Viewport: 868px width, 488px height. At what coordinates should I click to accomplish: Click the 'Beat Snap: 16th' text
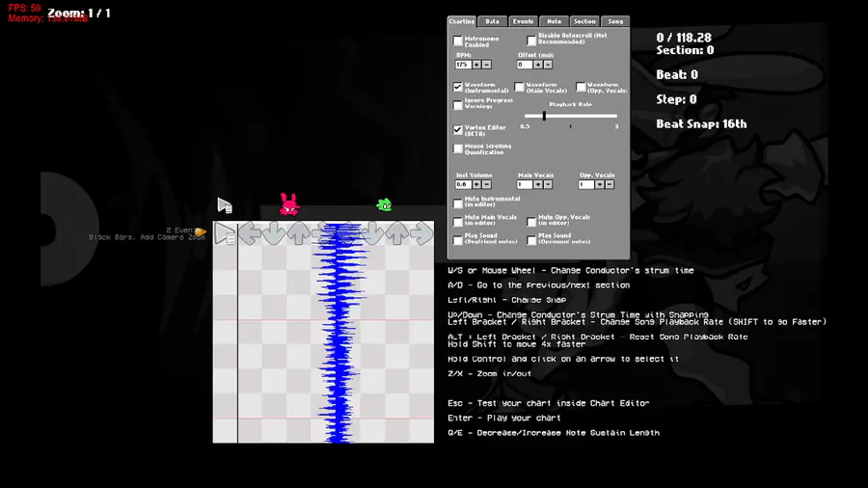701,124
